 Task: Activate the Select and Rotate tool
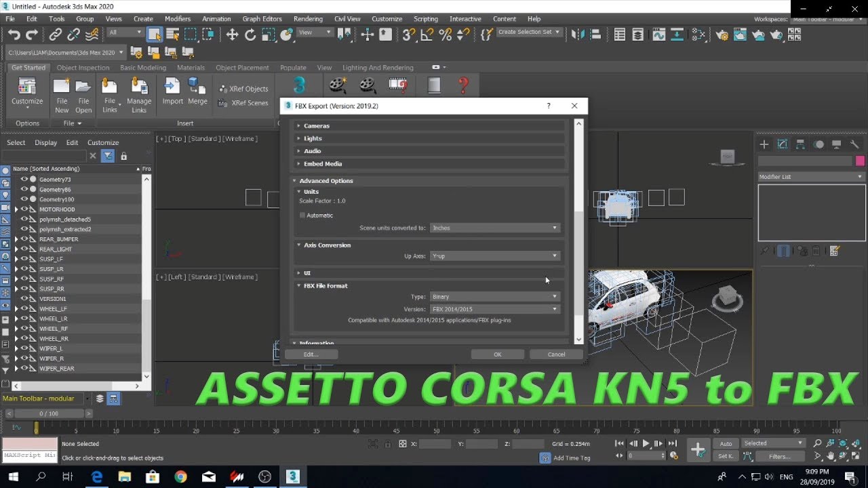tap(250, 35)
